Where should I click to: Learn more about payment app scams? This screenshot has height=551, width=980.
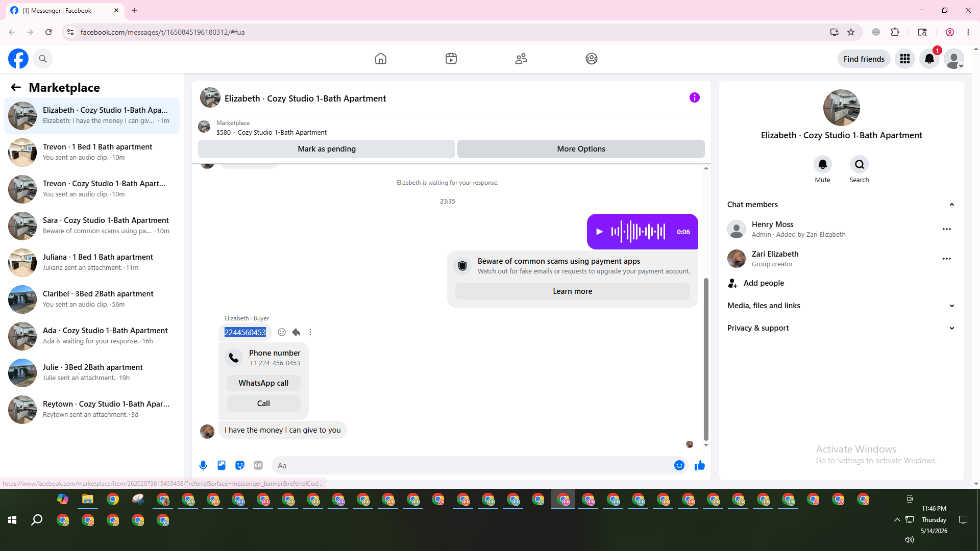click(x=573, y=291)
